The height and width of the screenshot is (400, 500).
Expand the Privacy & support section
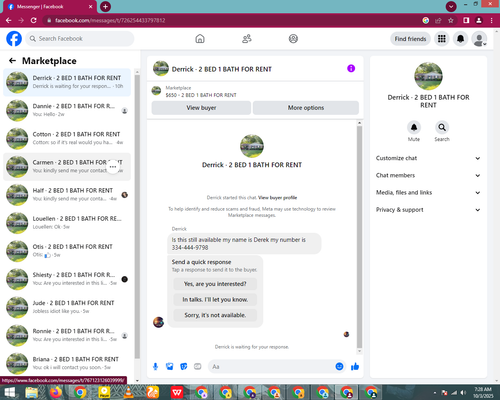pyautogui.click(x=428, y=210)
